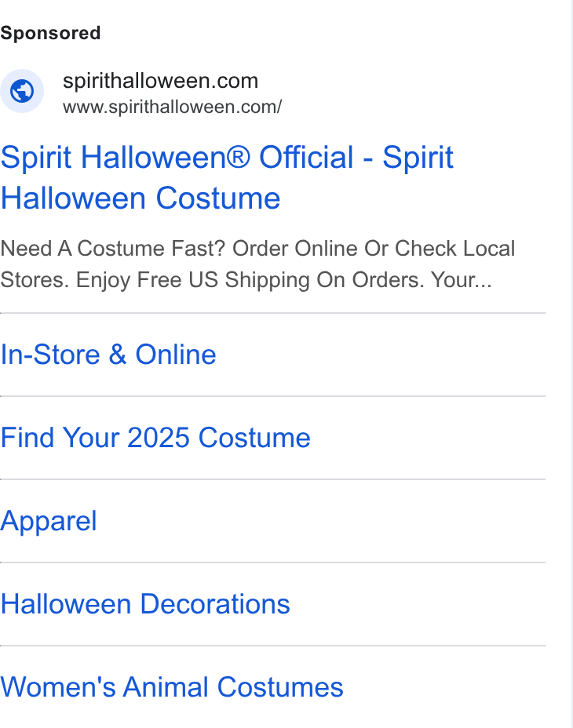Select the spirithalloween.com site name
This screenshot has width=573, height=728.
tap(160, 81)
